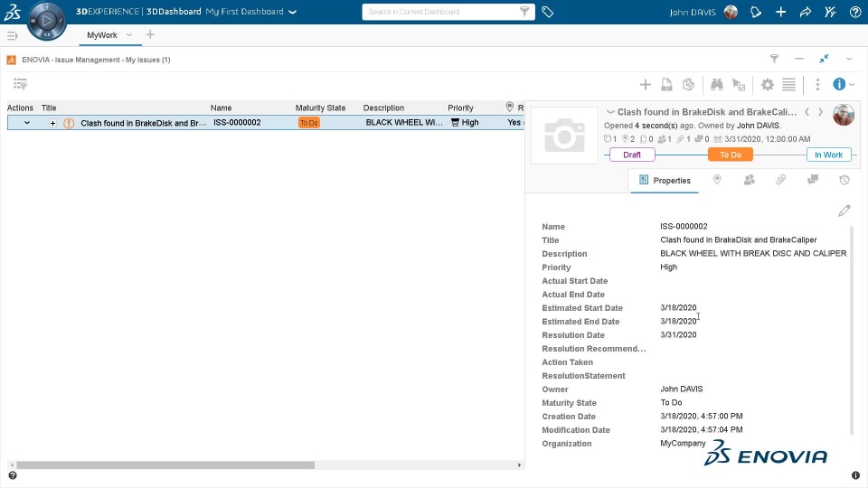Click the top bar add plus icon
The image size is (868, 488).
click(780, 12)
